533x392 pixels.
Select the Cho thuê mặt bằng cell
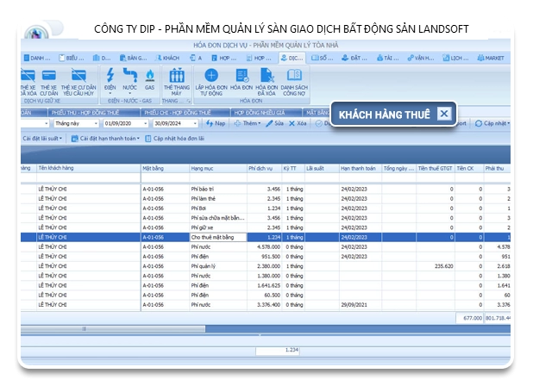click(x=217, y=236)
